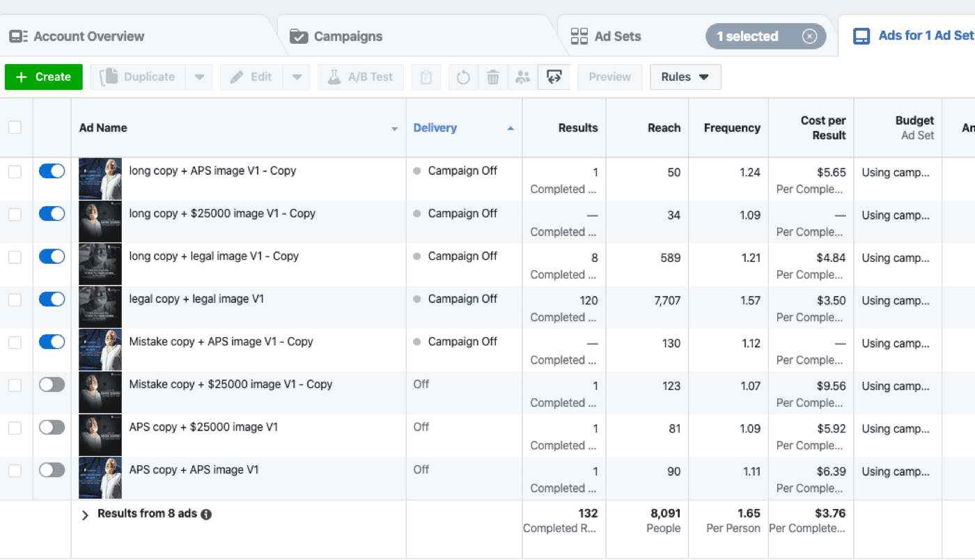The image size is (975, 560).
Task: Click the Preview button
Action: click(609, 77)
